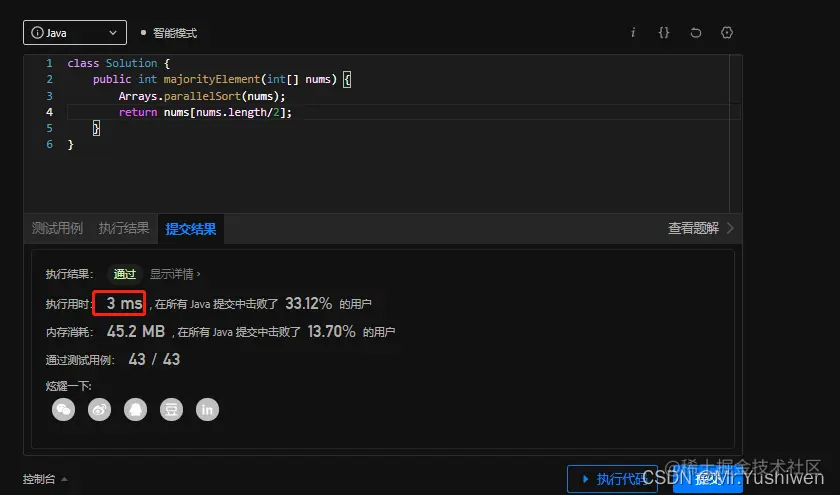Viewport: 840px width, 495px height.
Task: Click the info icon inside Java selector
Action: (37, 33)
